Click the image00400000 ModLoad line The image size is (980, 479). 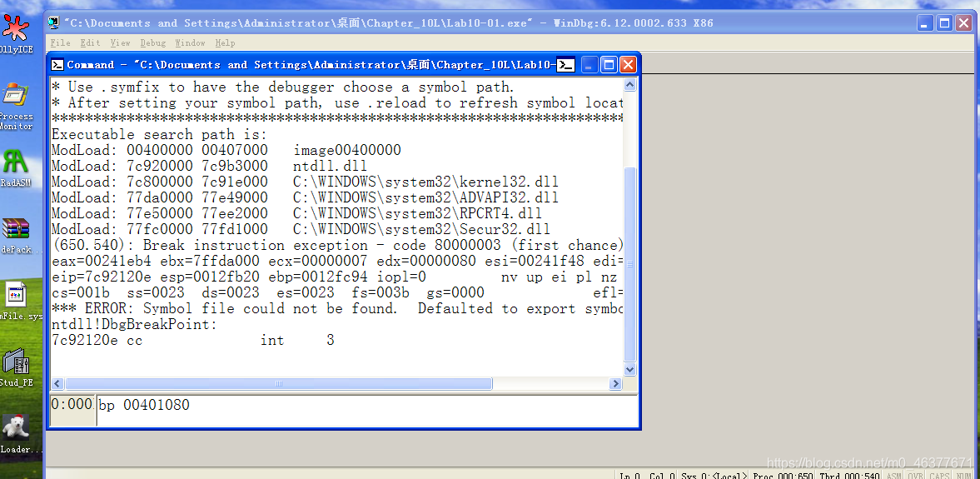(x=226, y=150)
